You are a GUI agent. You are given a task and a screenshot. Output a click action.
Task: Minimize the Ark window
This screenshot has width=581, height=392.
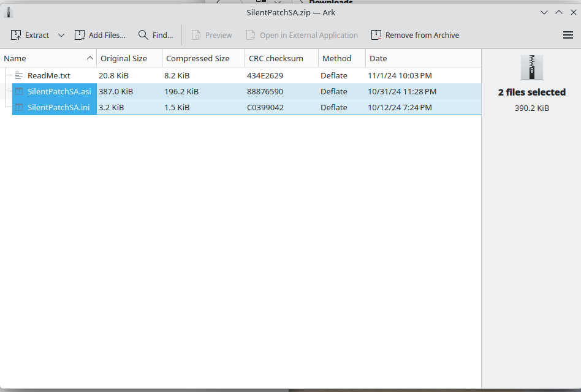[544, 12]
